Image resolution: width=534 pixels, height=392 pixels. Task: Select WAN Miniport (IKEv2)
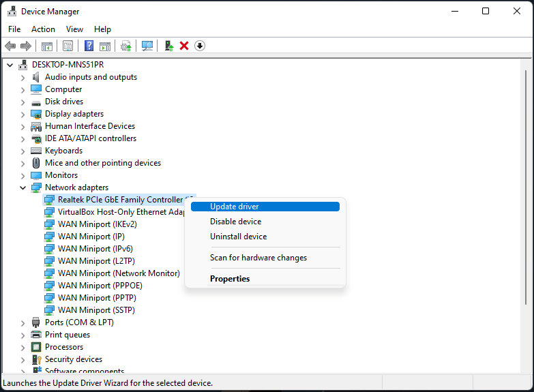[98, 224]
